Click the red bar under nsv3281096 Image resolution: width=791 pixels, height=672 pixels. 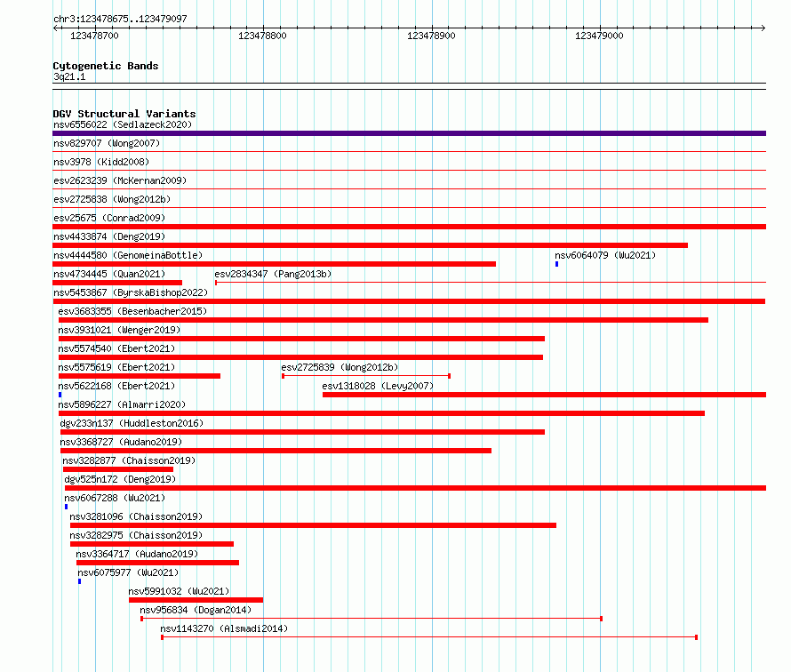313,525
